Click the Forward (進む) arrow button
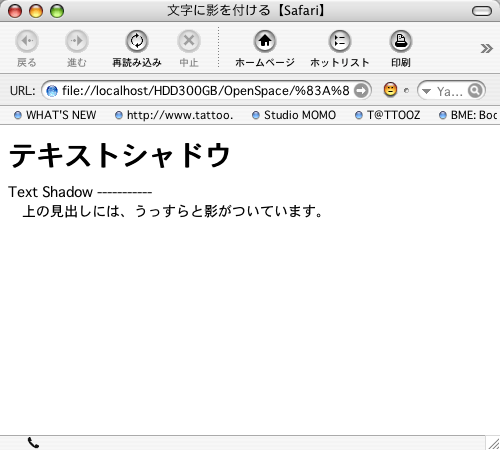This screenshot has height=450, width=500. [x=77, y=41]
